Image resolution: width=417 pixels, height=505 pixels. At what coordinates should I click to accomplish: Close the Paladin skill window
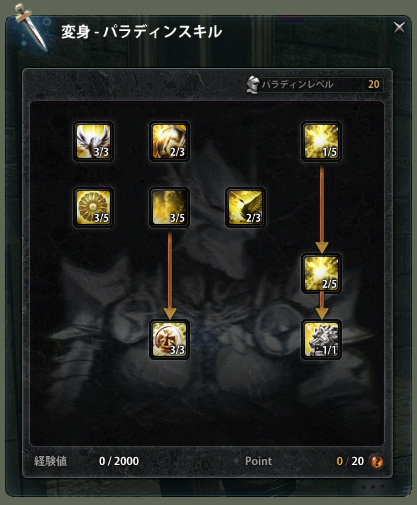(399, 27)
